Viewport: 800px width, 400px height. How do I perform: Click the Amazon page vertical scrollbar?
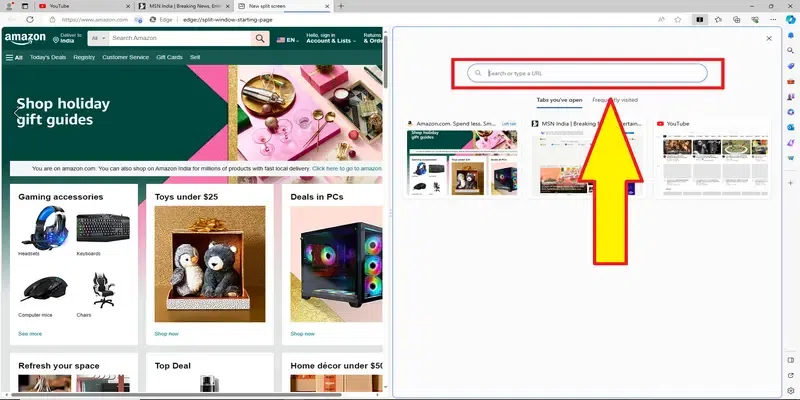(386, 61)
